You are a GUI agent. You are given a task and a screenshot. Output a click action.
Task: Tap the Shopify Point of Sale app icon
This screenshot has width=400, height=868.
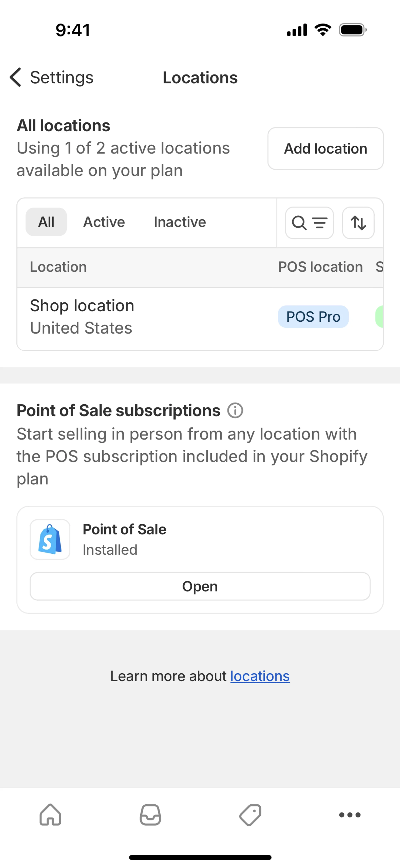(x=50, y=540)
